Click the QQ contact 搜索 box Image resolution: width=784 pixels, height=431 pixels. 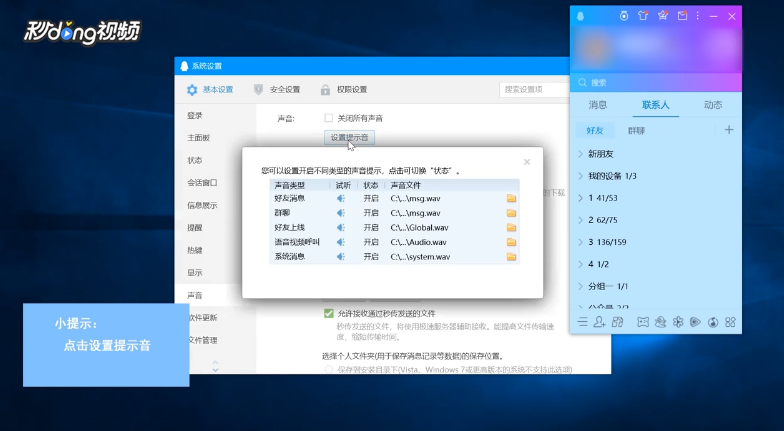pyautogui.click(x=656, y=82)
